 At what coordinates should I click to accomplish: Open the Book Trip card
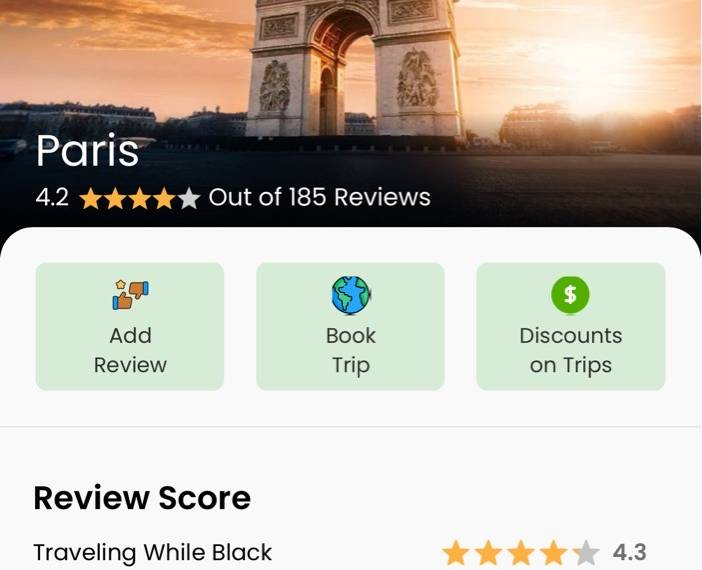pyautogui.click(x=351, y=326)
